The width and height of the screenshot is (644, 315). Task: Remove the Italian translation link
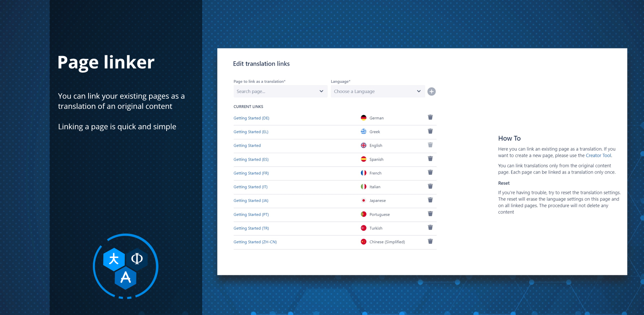[x=430, y=186]
